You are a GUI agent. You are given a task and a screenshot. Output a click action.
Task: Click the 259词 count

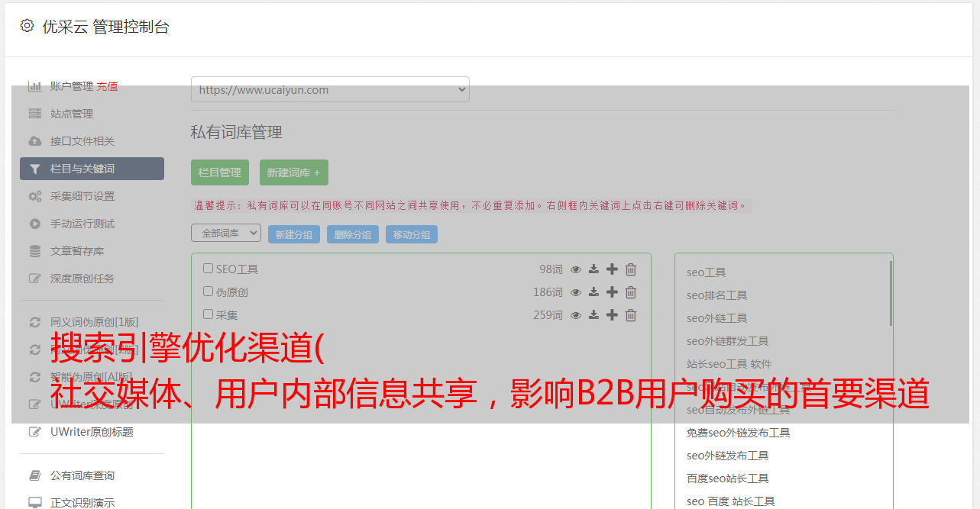(548, 315)
